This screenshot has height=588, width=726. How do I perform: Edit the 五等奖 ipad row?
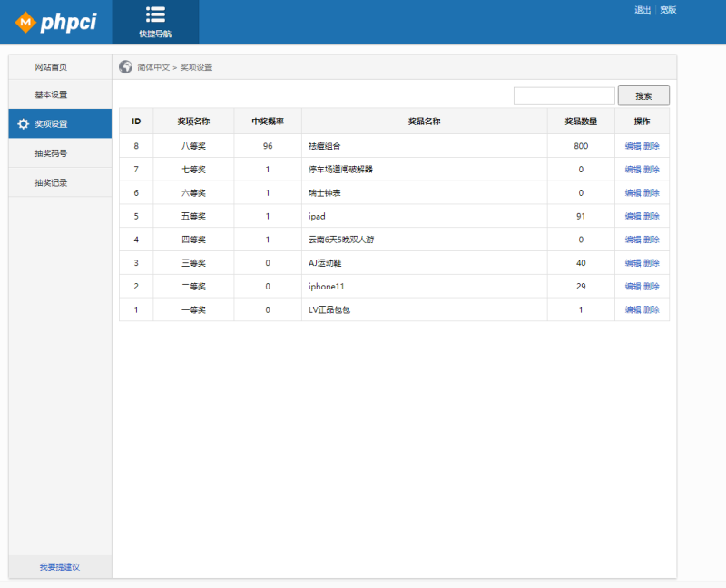[x=633, y=216]
